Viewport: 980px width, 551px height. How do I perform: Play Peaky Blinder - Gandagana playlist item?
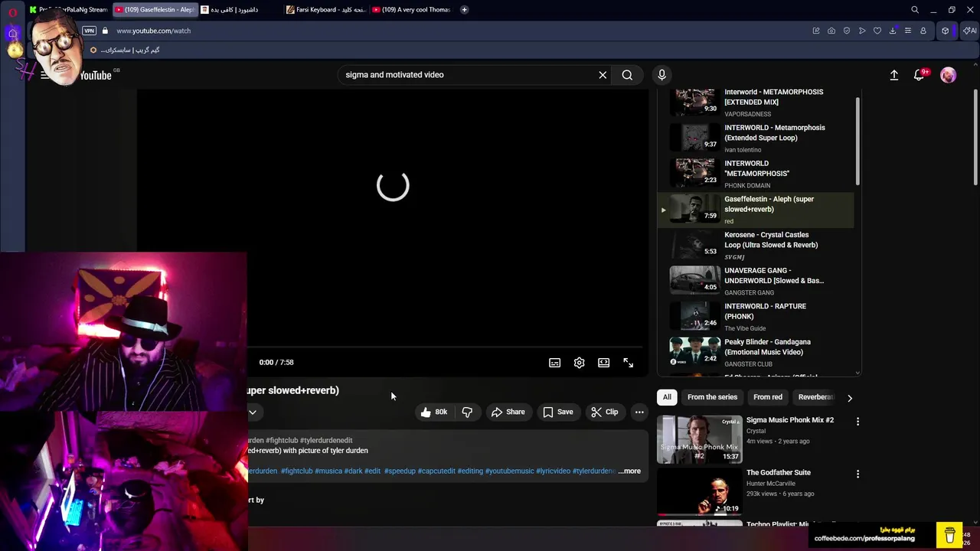(756, 353)
